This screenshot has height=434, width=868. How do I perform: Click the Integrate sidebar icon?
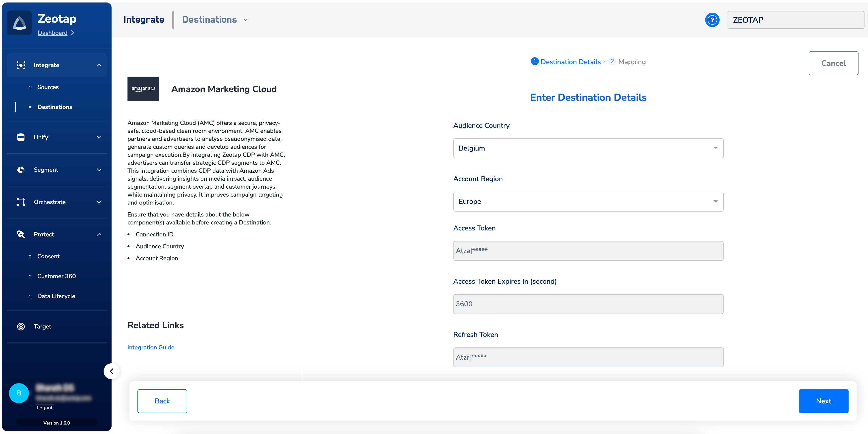click(21, 65)
